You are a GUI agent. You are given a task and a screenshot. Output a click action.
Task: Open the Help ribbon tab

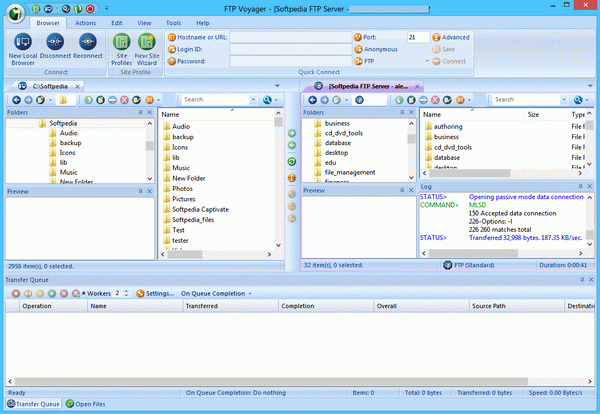tap(203, 23)
